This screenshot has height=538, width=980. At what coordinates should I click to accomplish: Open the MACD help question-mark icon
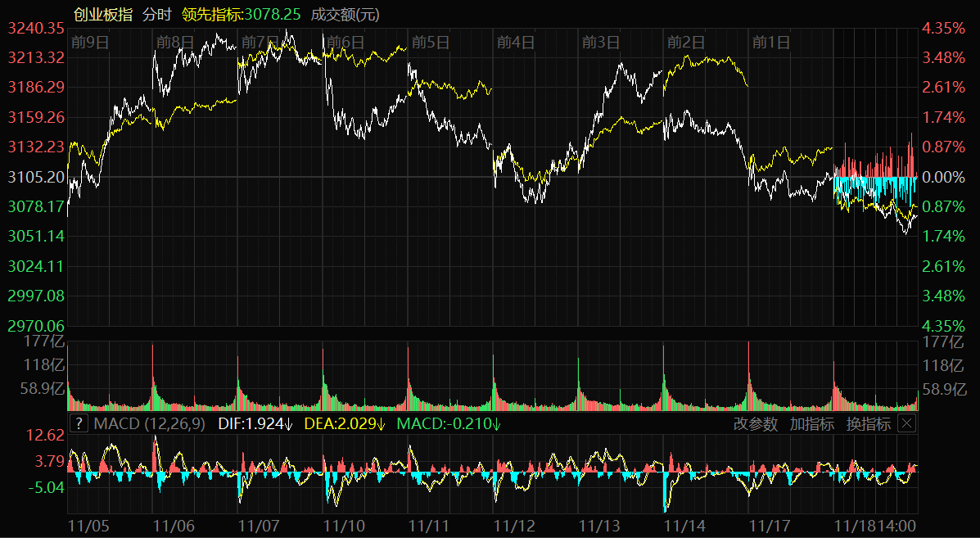tap(79, 423)
